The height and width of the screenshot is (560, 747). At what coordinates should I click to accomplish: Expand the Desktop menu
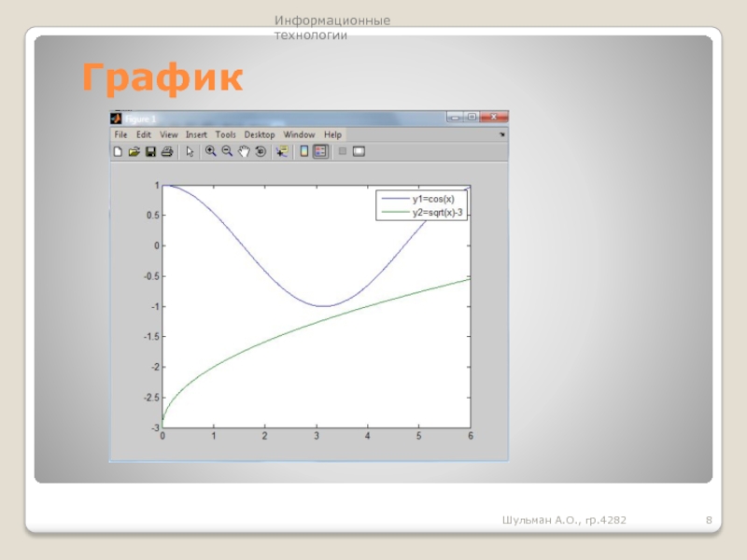(x=260, y=134)
